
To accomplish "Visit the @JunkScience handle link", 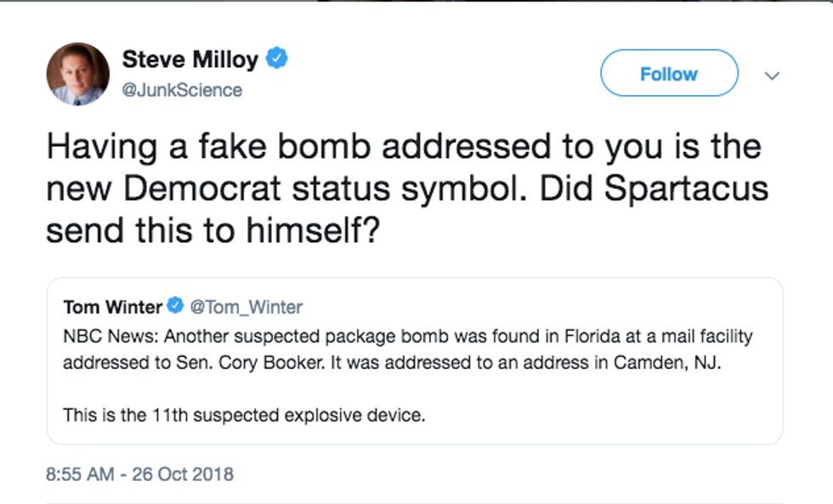I will click(182, 89).
